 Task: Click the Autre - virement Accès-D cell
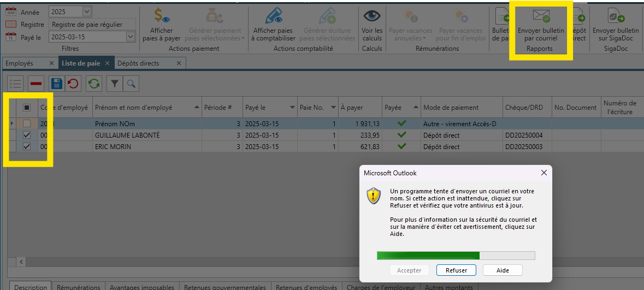tap(462, 123)
